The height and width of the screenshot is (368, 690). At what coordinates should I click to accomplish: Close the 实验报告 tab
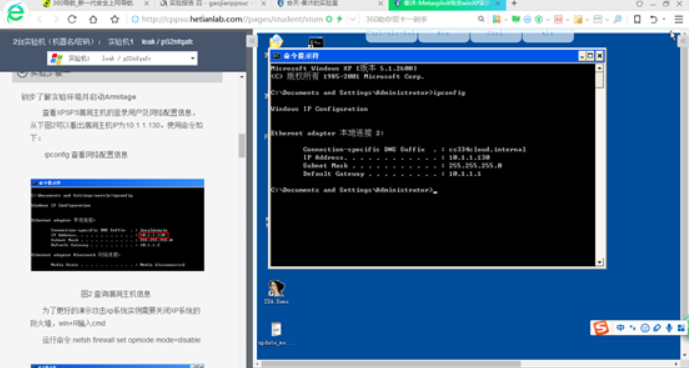pos(264,4)
